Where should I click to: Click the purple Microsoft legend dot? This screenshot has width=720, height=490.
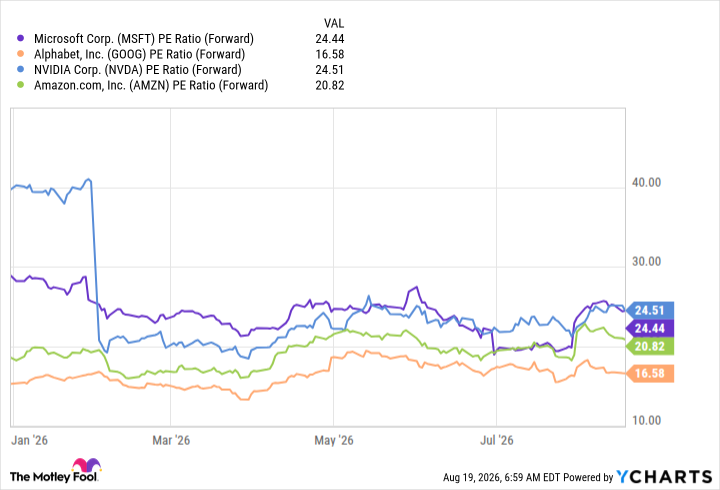(x=20, y=38)
